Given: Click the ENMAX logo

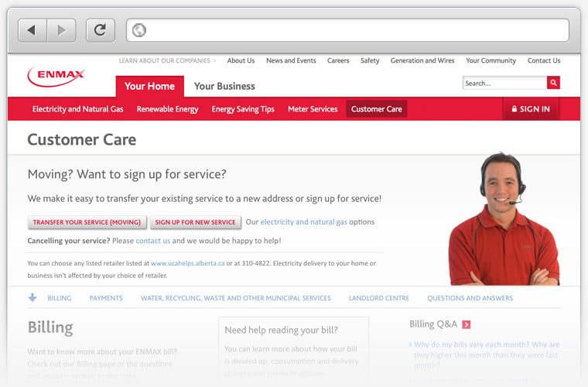Looking at the screenshot, I should (x=56, y=77).
